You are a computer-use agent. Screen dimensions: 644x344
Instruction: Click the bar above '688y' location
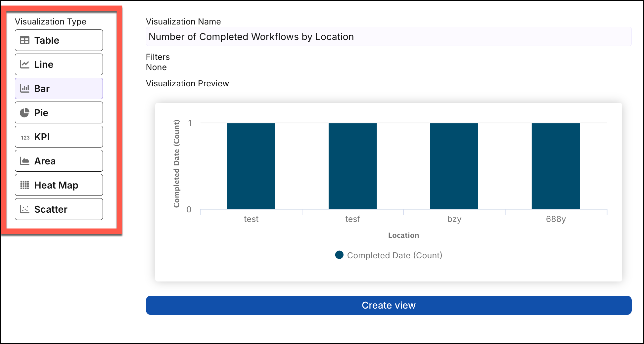(x=556, y=166)
